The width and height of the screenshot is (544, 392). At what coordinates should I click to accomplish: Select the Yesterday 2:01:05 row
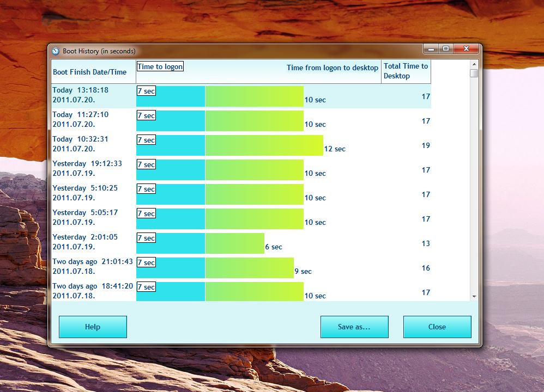point(241,243)
